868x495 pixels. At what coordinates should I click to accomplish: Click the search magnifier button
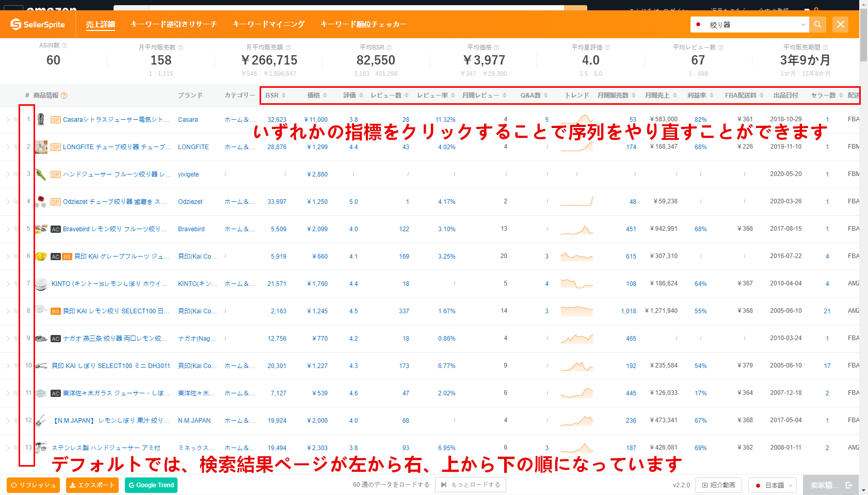click(817, 24)
